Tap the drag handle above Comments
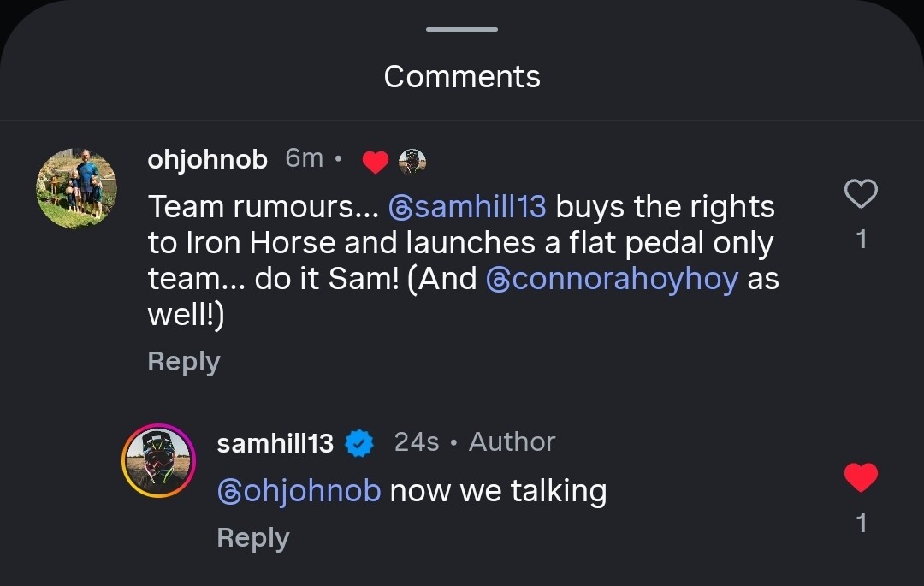924x586 pixels. click(x=462, y=30)
